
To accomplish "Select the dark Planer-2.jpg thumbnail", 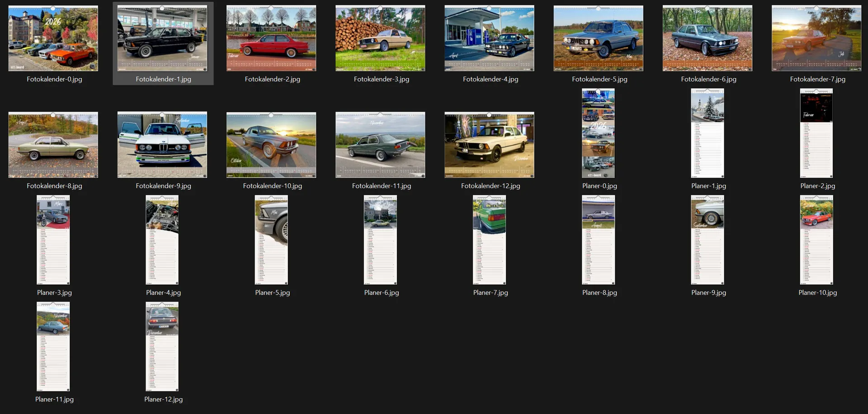I will coord(816,133).
